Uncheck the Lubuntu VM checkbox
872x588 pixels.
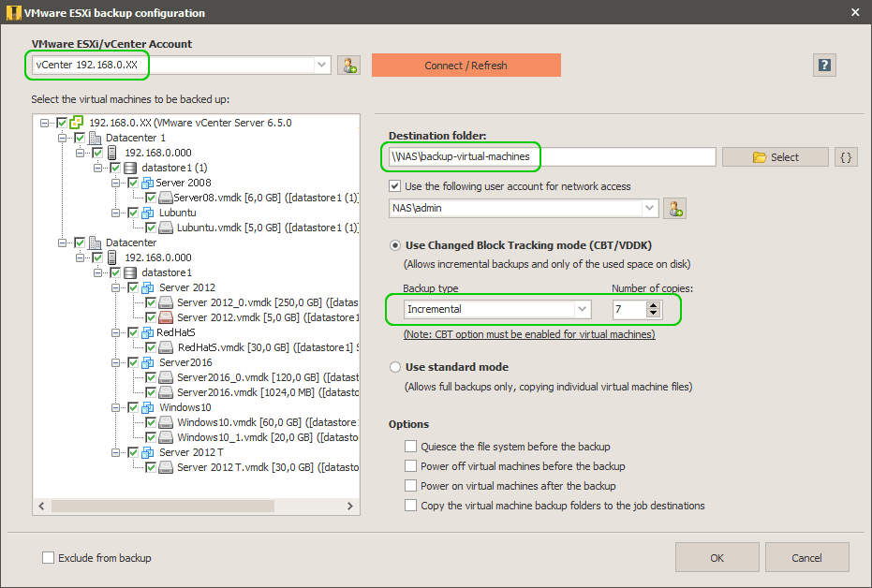point(133,213)
